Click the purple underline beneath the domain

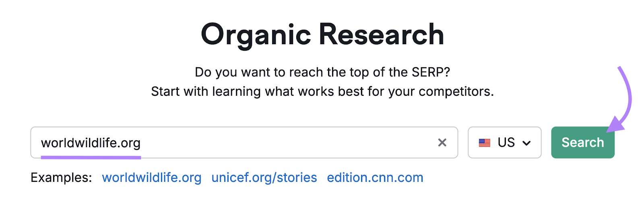click(91, 157)
